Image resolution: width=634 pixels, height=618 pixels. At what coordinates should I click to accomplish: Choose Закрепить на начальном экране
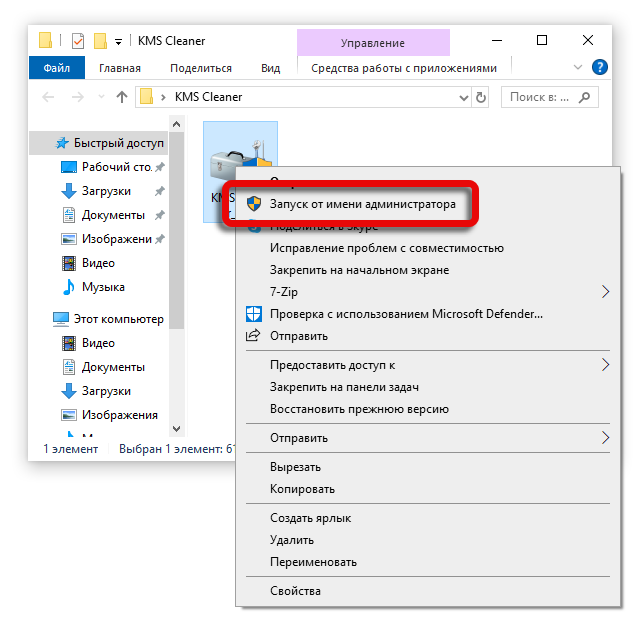(359, 270)
